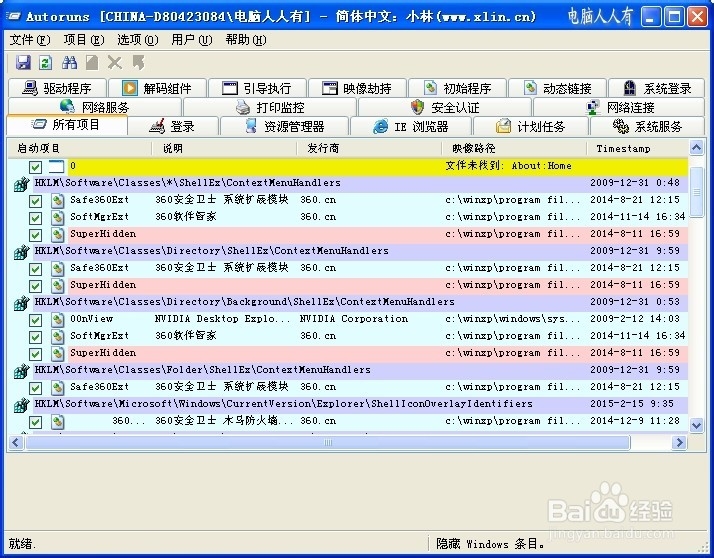
Task: Switch to the 系统登录 tab
Action: pyautogui.click(x=657, y=88)
